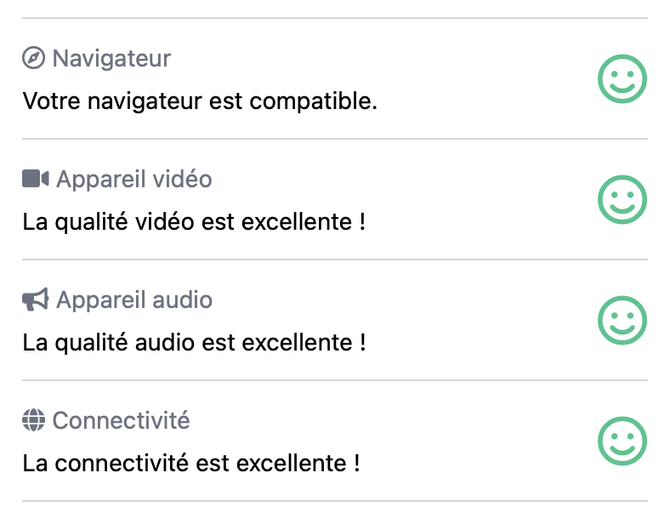Click the Appareil audio heading
The width and height of the screenshot is (670, 514).
(x=134, y=300)
